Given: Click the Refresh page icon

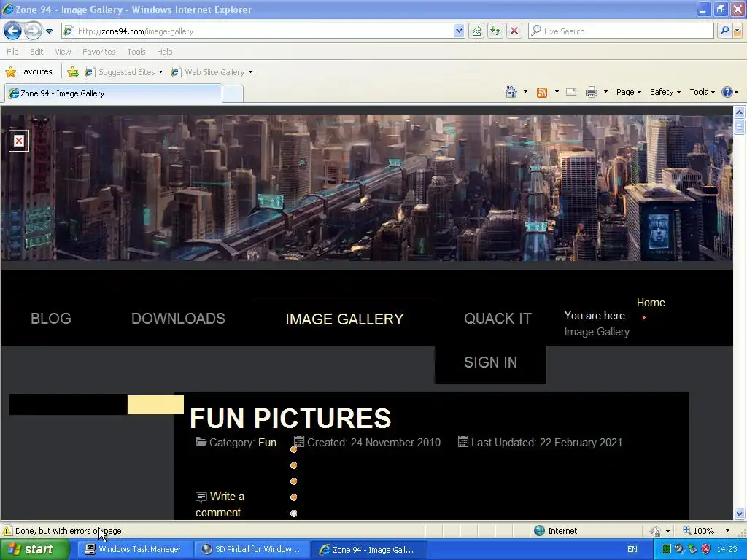Looking at the screenshot, I should (x=495, y=31).
